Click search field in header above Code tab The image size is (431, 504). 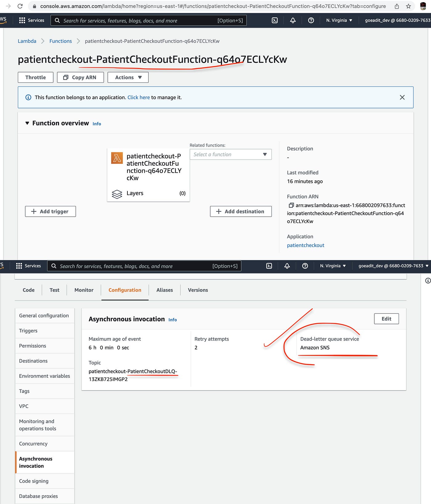pyautogui.click(x=144, y=266)
